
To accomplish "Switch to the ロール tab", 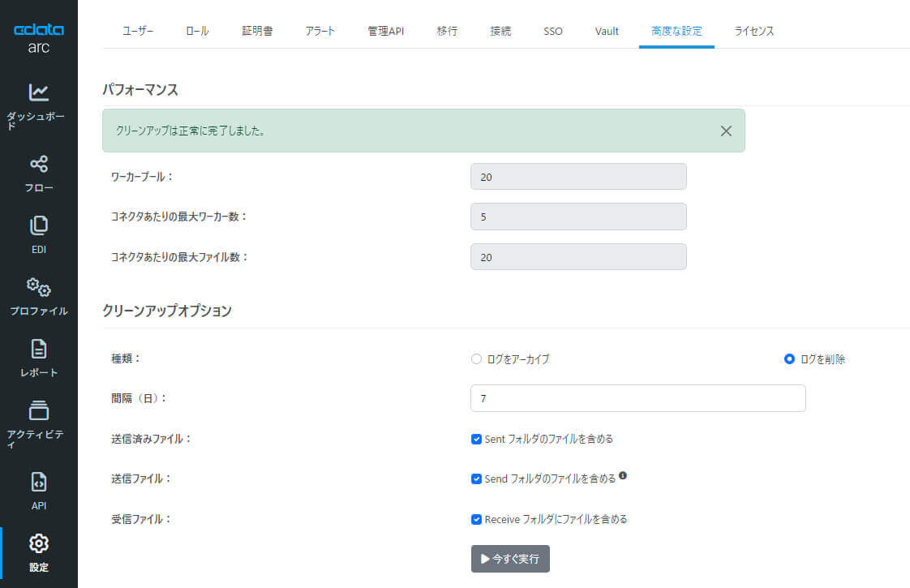I will coord(197,31).
